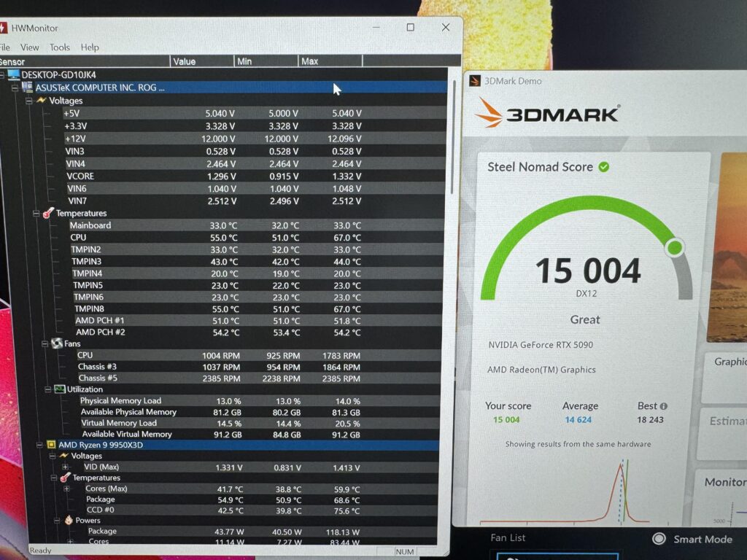Click the Utilization graph icon
The width and height of the screenshot is (747, 560).
tap(60, 389)
